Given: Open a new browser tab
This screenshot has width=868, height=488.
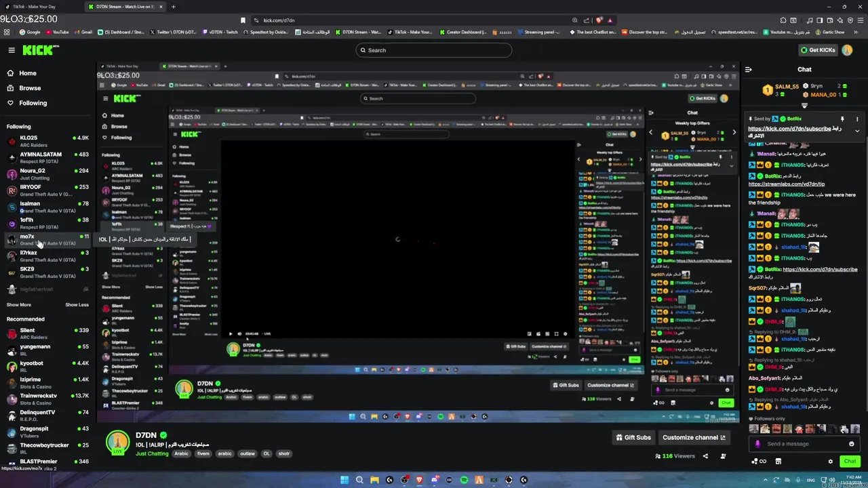Looking at the screenshot, I should point(173,7).
